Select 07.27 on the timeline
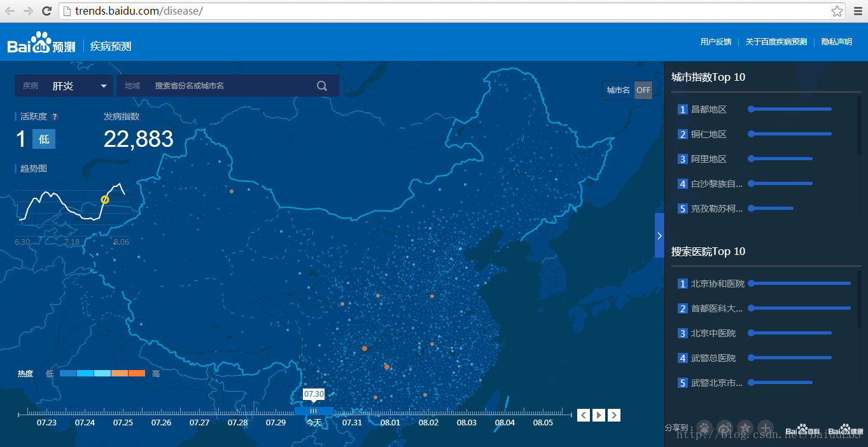 click(199, 423)
